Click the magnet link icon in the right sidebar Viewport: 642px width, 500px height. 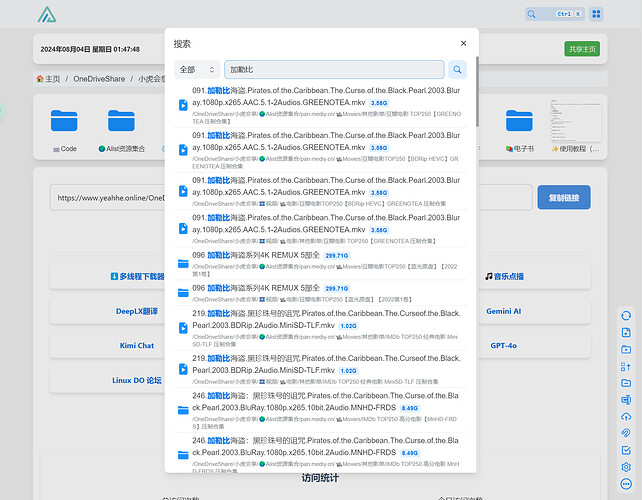pos(626,433)
